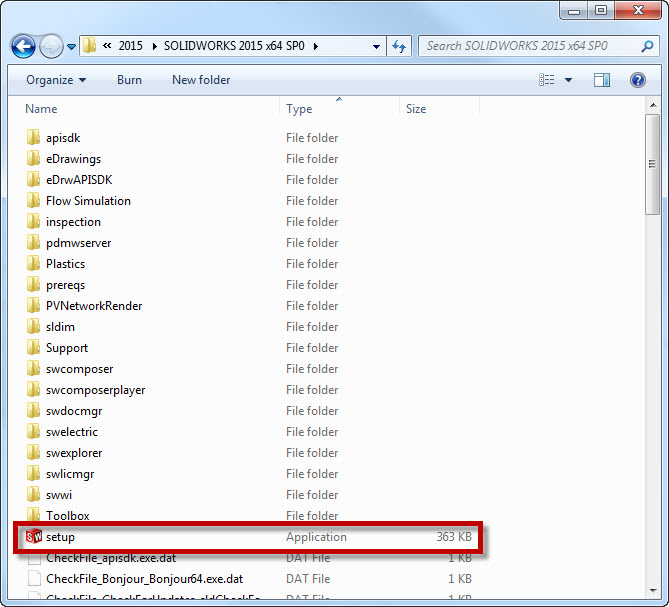669x607 pixels.
Task: Click the Refresh button
Action: 399,46
